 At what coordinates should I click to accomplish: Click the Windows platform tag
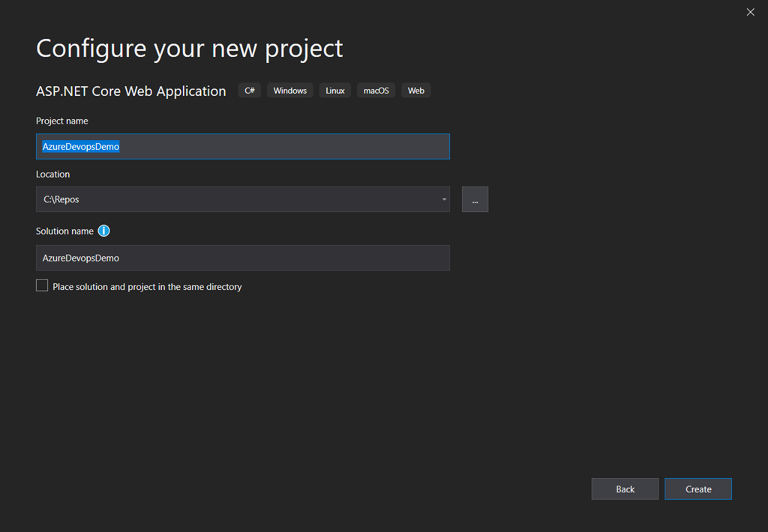pyautogui.click(x=290, y=91)
